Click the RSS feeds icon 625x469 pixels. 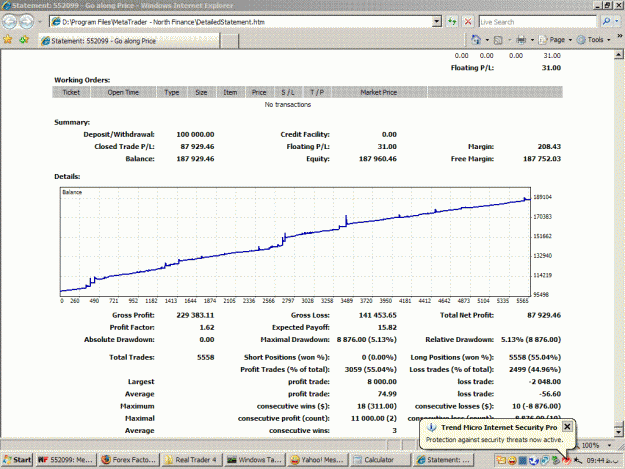[498, 40]
